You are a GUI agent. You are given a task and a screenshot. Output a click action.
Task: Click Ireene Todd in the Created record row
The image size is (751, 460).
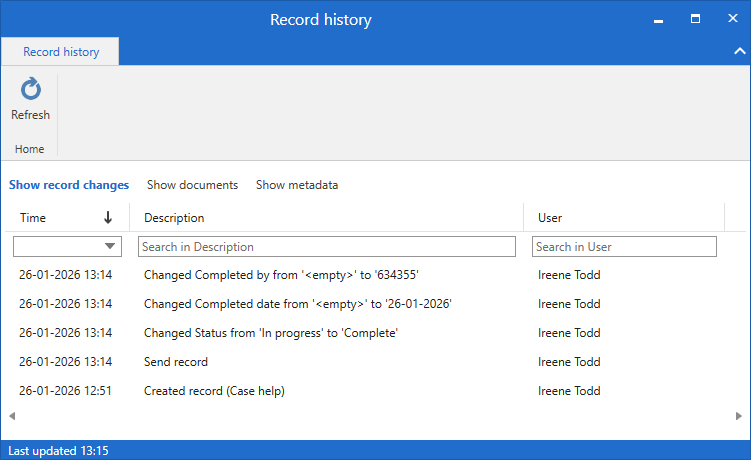569,391
